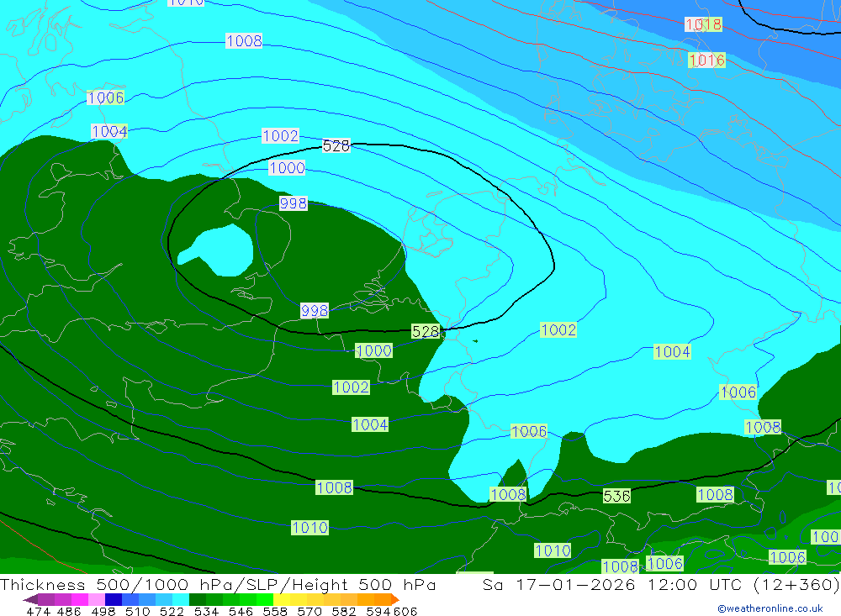The width and height of the screenshot is (841, 616).
Task: Click the 1010 label left of bottom 1008/1006 pair
Action: [553, 550]
